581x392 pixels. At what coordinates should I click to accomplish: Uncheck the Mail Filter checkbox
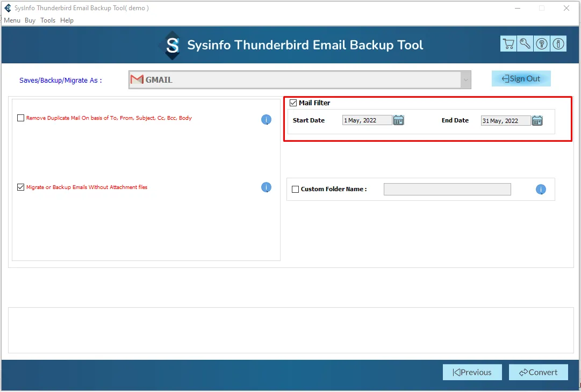[x=293, y=103]
